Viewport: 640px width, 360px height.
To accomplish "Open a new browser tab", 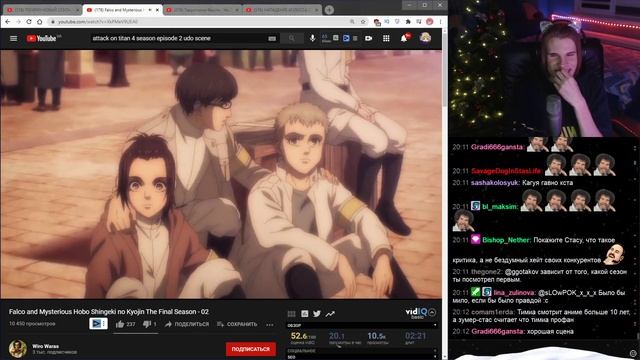I will 329,10.
